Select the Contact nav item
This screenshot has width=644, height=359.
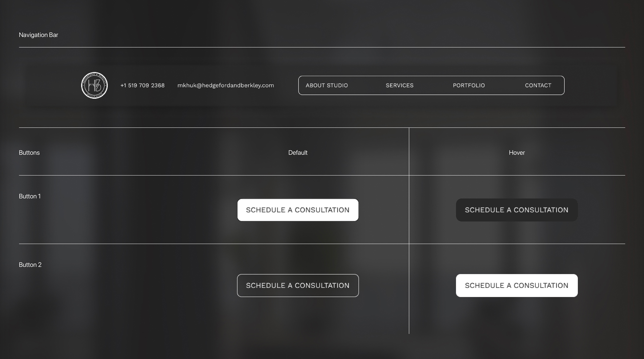point(538,85)
